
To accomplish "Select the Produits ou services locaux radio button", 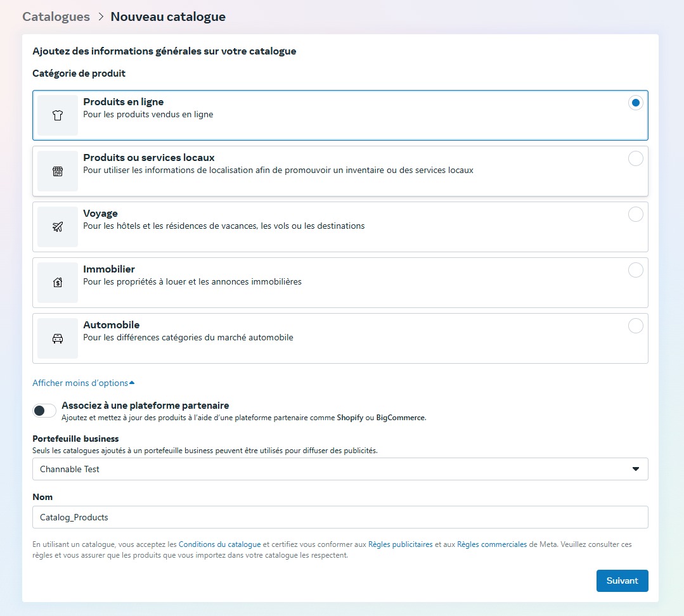I will coord(635,158).
